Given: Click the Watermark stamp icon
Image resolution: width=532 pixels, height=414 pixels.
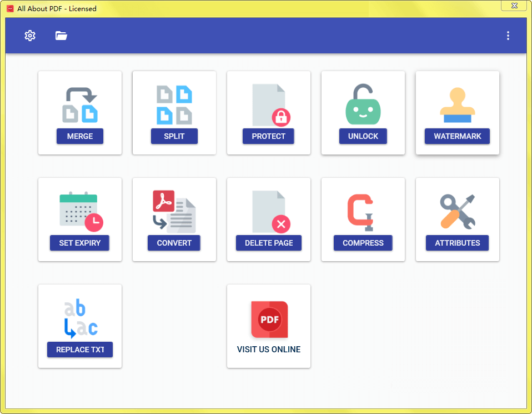Looking at the screenshot, I should (457, 105).
